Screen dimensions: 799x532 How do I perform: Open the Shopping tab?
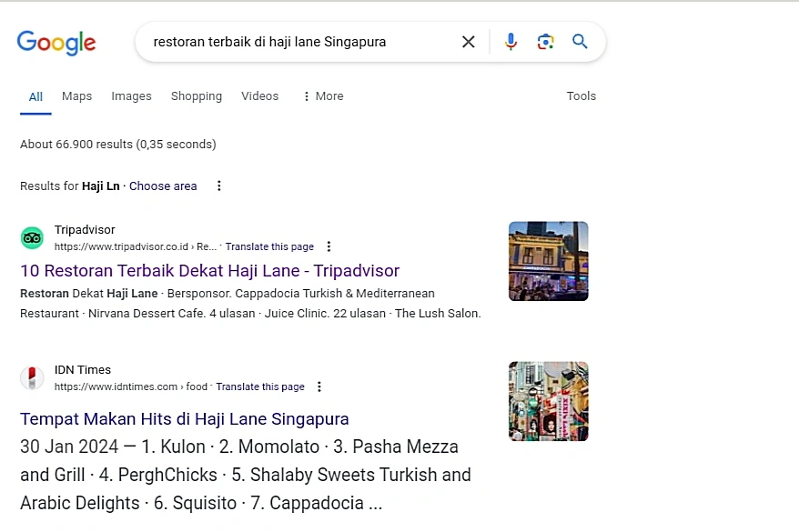[197, 96]
